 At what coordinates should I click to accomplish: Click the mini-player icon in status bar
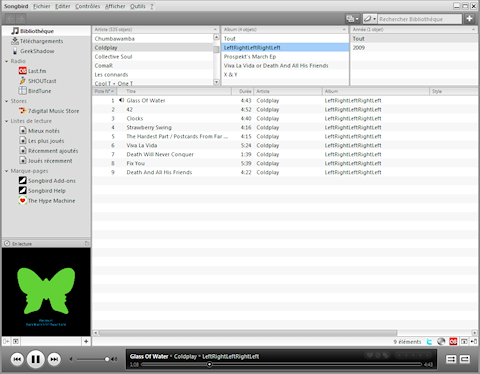(464, 341)
